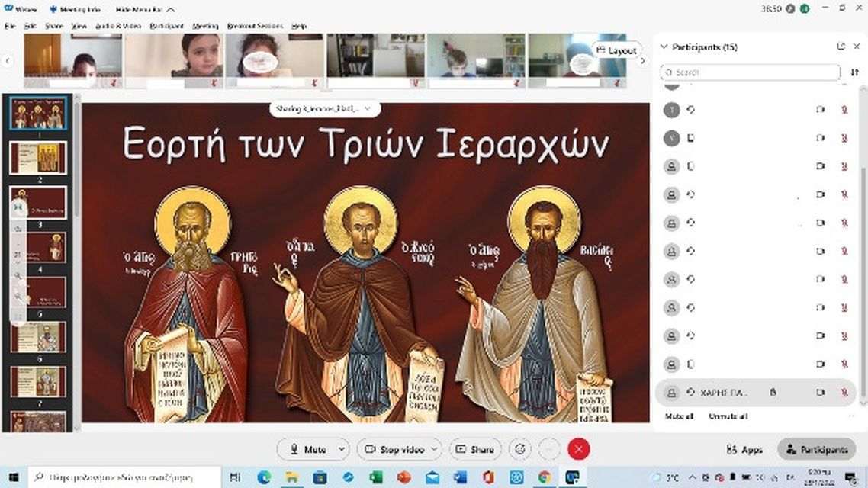This screenshot has height=488, width=868.
Task: Open the File menu
Action: tap(10, 26)
